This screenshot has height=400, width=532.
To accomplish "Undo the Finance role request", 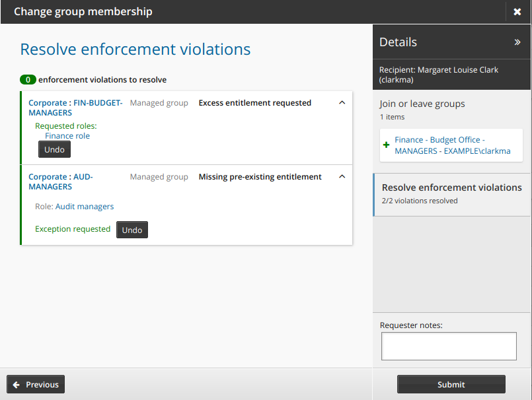I will tap(54, 150).
